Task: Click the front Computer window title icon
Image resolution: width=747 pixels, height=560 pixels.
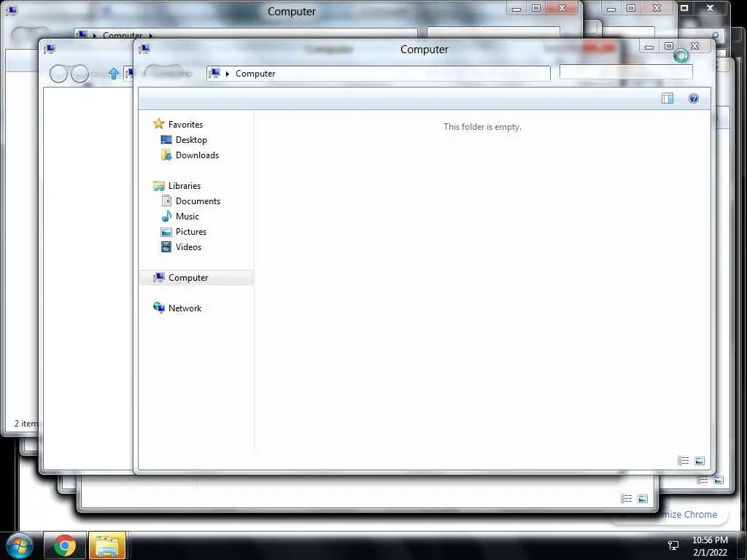Action: coord(144,49)
